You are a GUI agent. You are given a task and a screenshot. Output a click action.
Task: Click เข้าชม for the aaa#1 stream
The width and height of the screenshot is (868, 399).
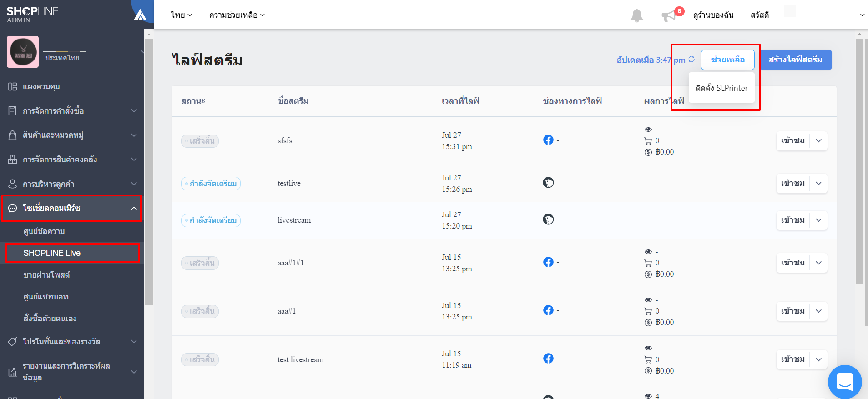pos(793,311)
